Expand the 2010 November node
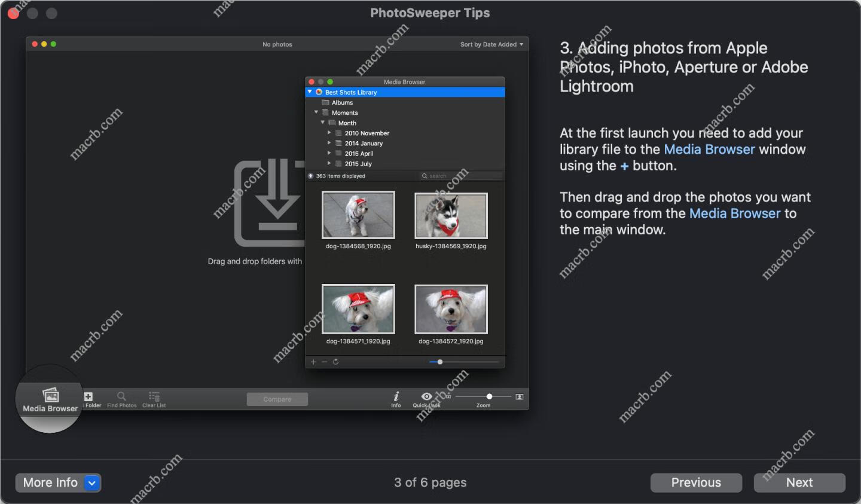Screen dimensions: 861x504 click(x=329, y=133)
